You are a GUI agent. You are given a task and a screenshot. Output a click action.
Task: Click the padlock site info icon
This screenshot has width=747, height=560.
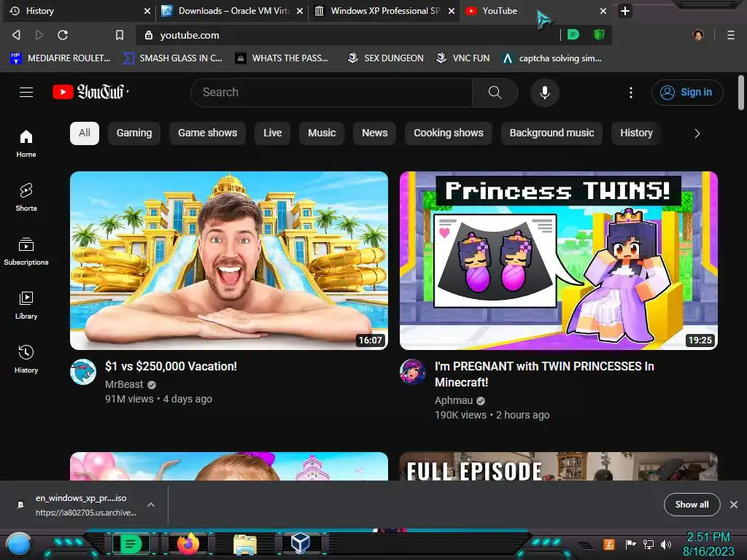pos(149,35)
